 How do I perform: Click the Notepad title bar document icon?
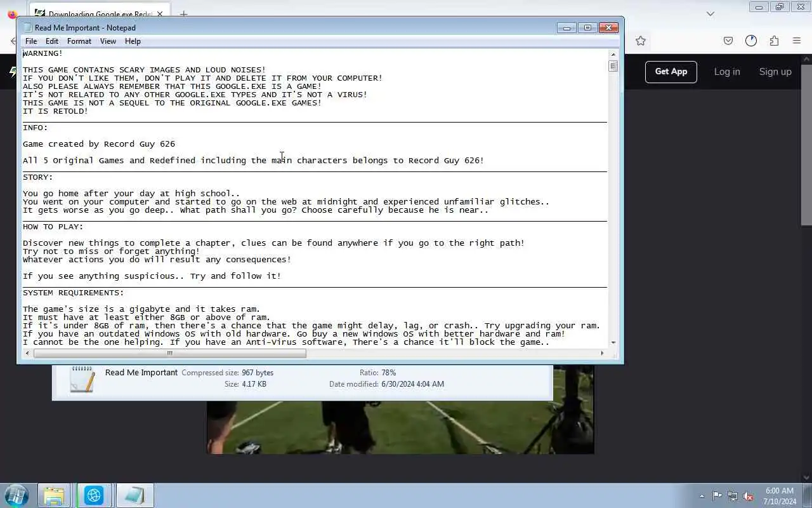point(27,27)
